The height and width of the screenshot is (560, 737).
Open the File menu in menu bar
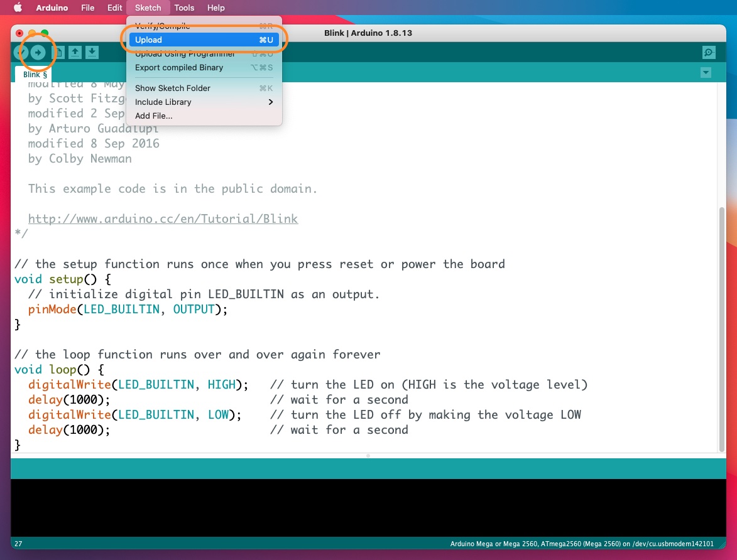(x=88, y=8)
